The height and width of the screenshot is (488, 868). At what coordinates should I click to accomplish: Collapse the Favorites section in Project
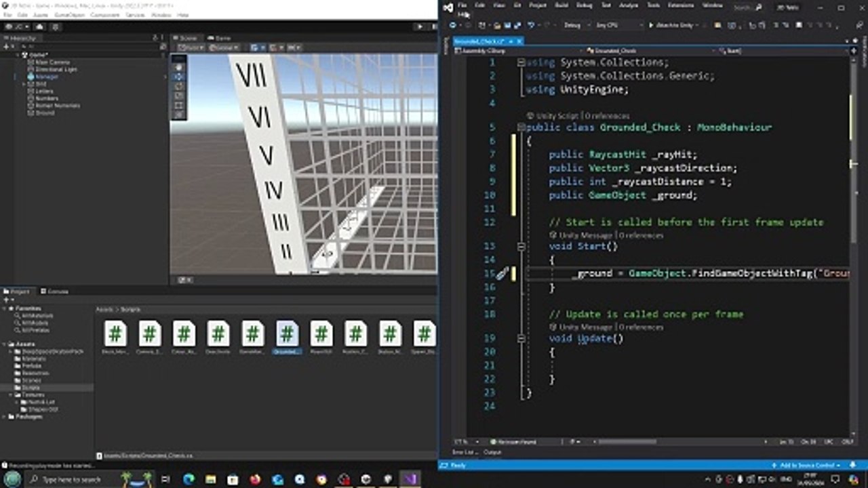pos(5,308)
